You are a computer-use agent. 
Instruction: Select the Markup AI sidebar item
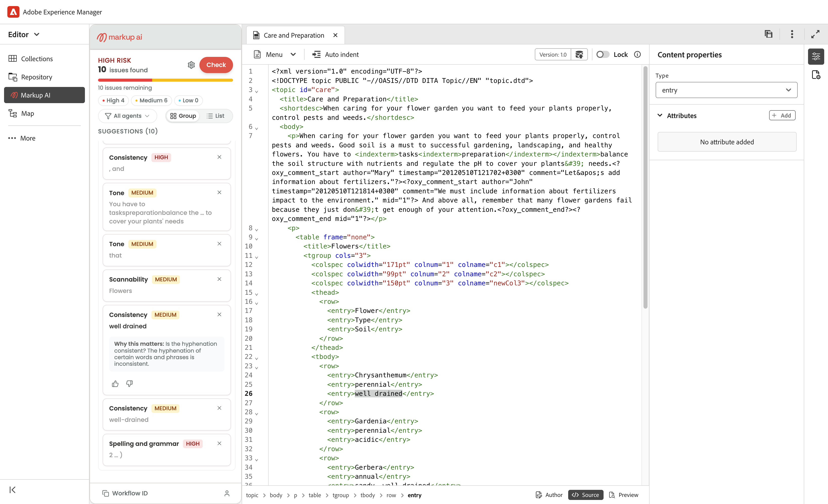pos(44,95)
